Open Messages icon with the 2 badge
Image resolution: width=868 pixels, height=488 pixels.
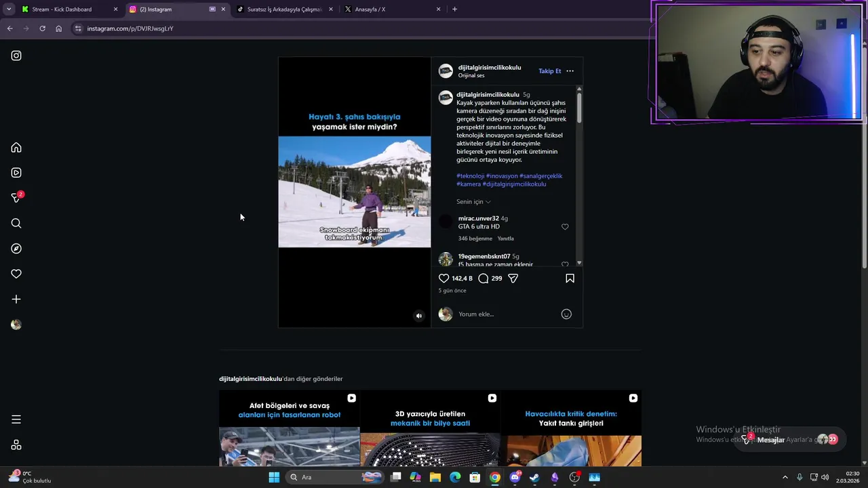tap(16, 198)
